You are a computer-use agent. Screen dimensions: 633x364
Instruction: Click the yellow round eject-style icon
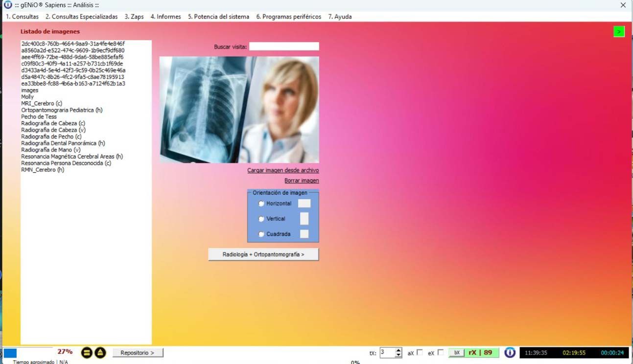tap(100, 352)
